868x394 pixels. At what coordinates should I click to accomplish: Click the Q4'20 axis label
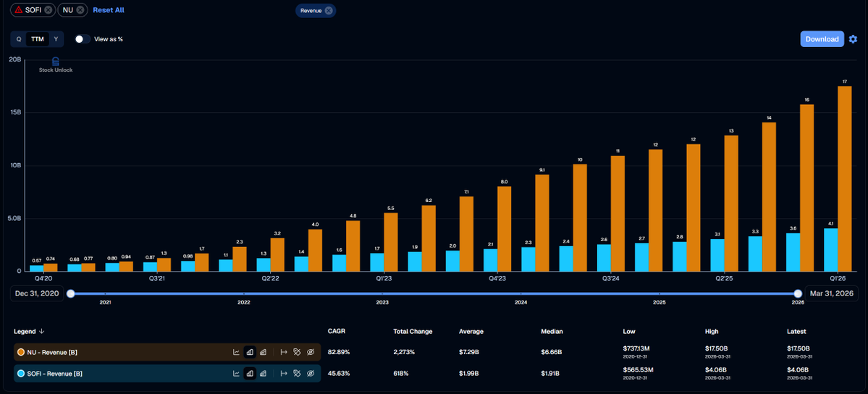coord(43,278)
